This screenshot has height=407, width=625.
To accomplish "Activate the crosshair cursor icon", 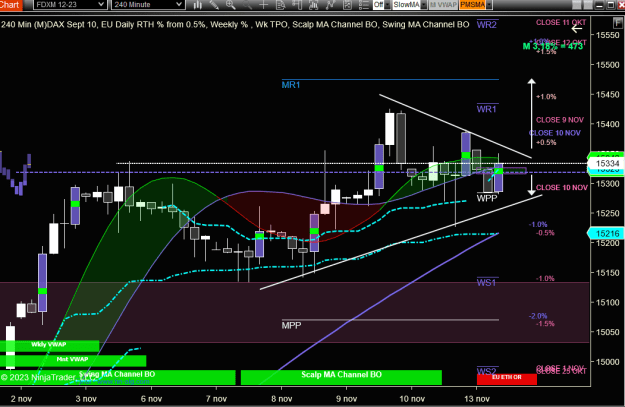I will [264, 5].
